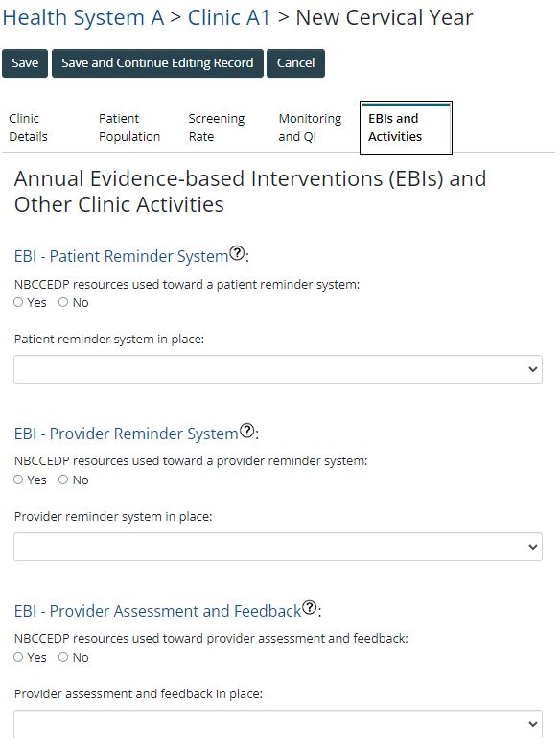Expand the Patient reminder system in place dropdown
560x750 pixels.
[x=278, y=369]
